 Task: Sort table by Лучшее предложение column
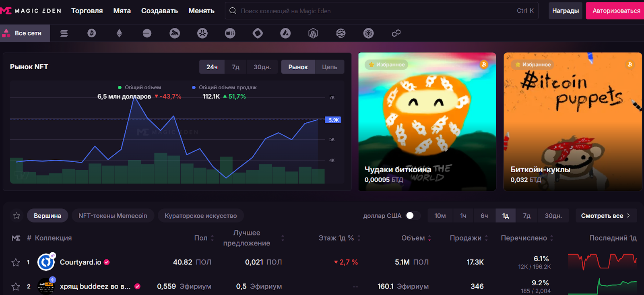(254, 238)
